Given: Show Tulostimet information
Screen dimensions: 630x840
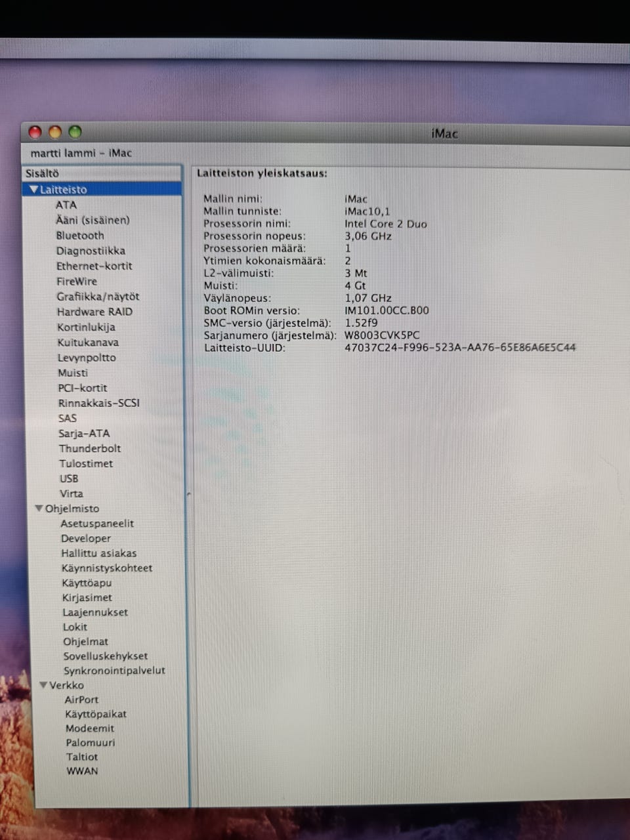Looking at the screenshot, I should [86, 463].
